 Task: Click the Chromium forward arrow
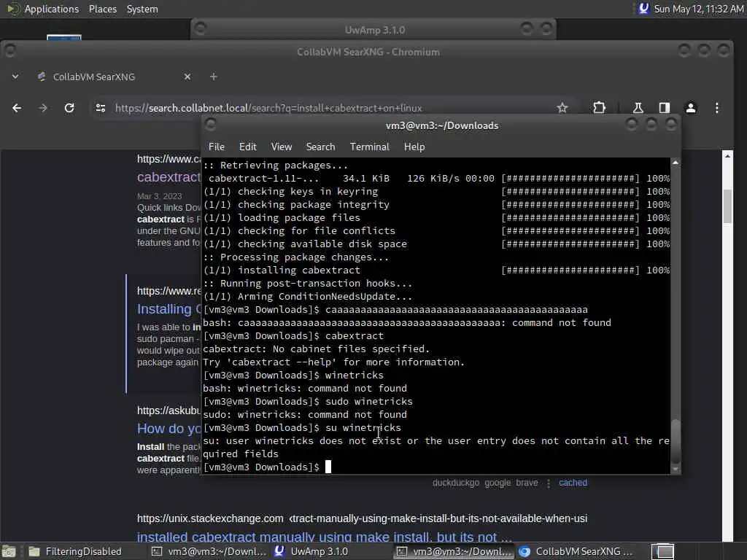[x=43, y=108]
